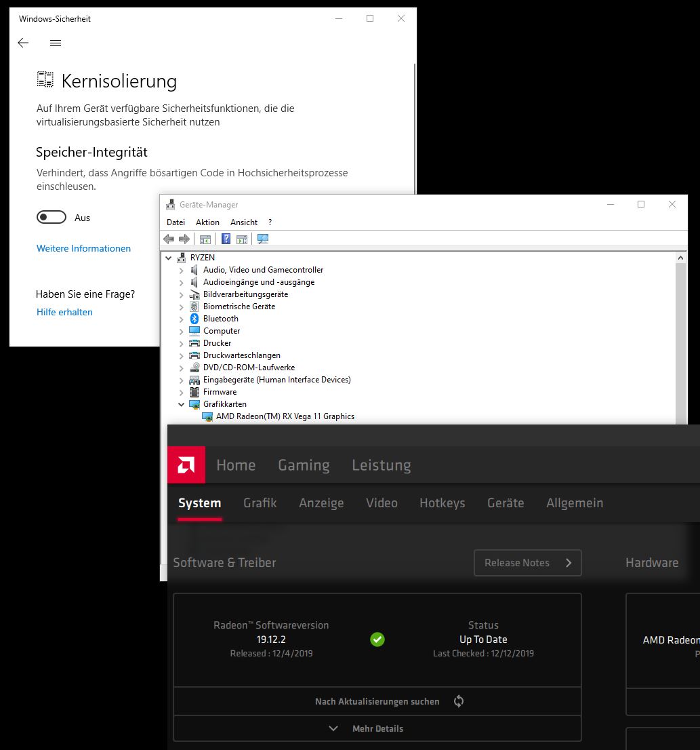The height and width of the screenshot is (750, 700).
Task: Click the Bildverarbeitungsgeräte camera icon
Action: click(194, 294)
